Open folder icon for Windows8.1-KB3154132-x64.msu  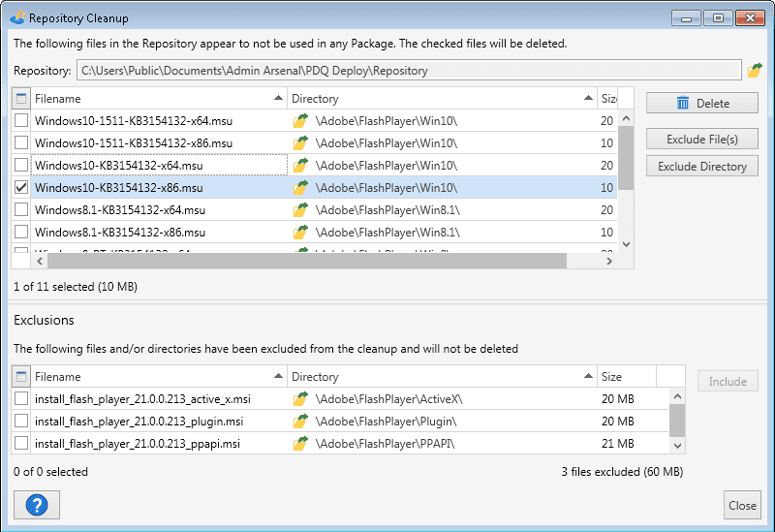click(300, 209)
